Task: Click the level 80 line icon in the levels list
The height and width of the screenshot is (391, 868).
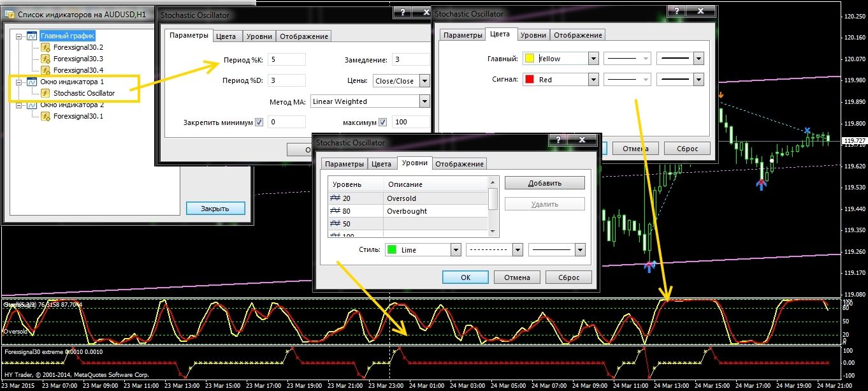Action: coord(335,211)
